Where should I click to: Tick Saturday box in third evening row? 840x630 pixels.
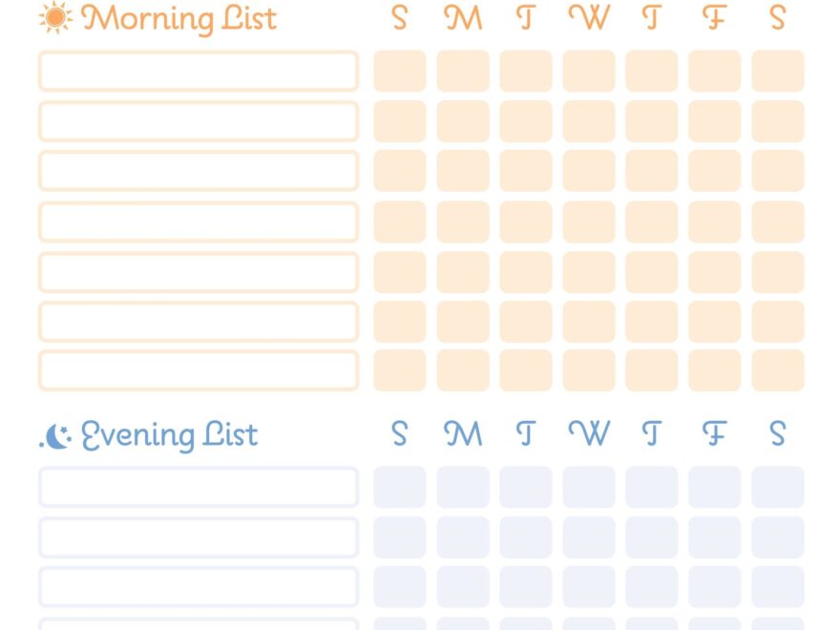[777, 587]
